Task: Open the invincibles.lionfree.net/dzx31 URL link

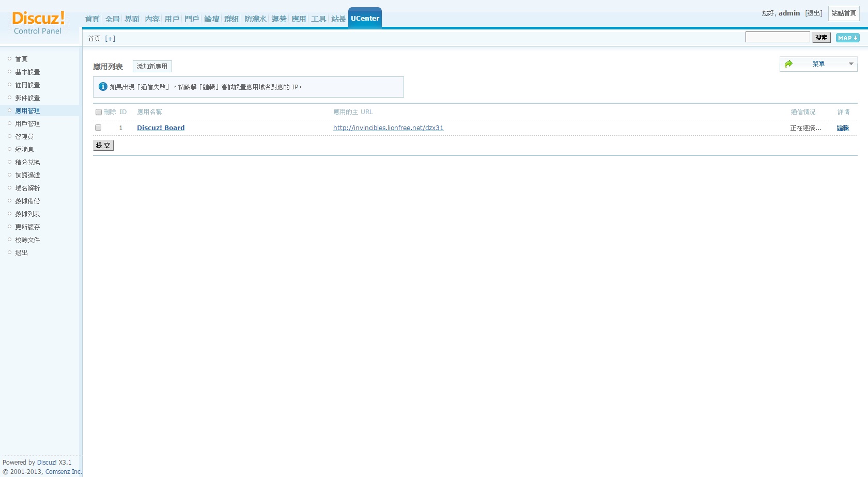Action: tap(389, 128)
